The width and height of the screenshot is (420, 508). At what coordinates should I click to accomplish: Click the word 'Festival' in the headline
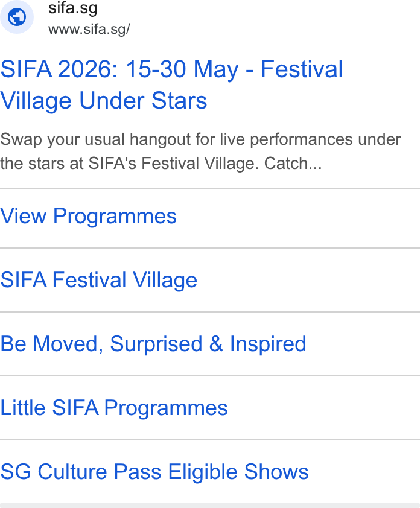(x=302, y=69)
